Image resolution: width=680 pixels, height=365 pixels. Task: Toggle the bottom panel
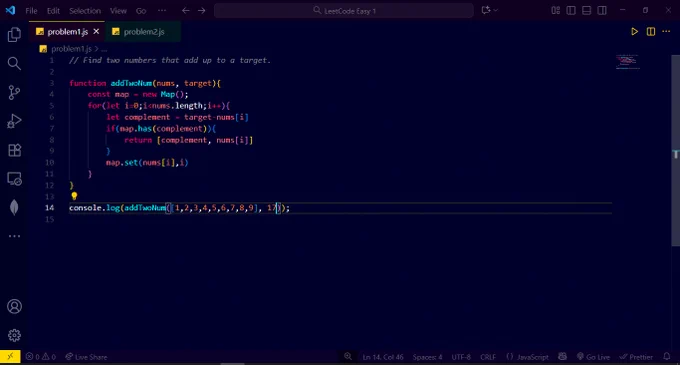point(586,10)
